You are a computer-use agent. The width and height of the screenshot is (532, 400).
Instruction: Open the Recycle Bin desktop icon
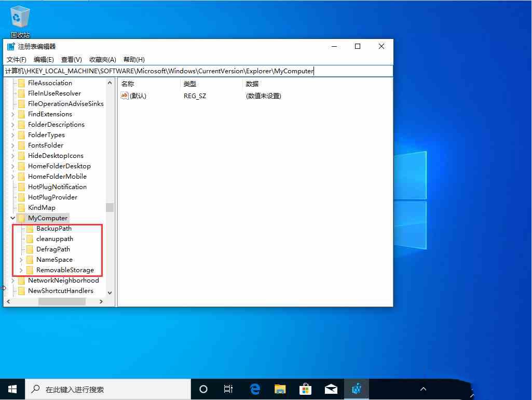pyautogui.click(x=20, y=21)
